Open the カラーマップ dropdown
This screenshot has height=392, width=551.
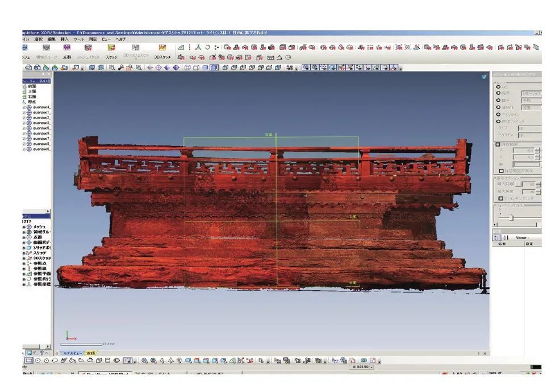pos(531,94)
